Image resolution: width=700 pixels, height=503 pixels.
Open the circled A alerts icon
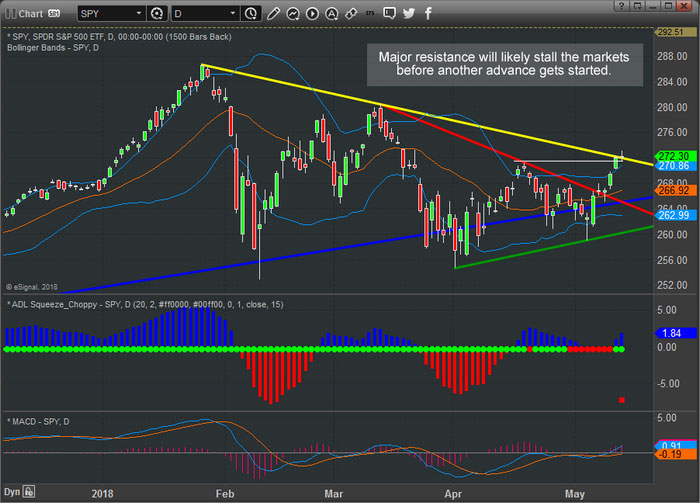[x=331, y=14]
